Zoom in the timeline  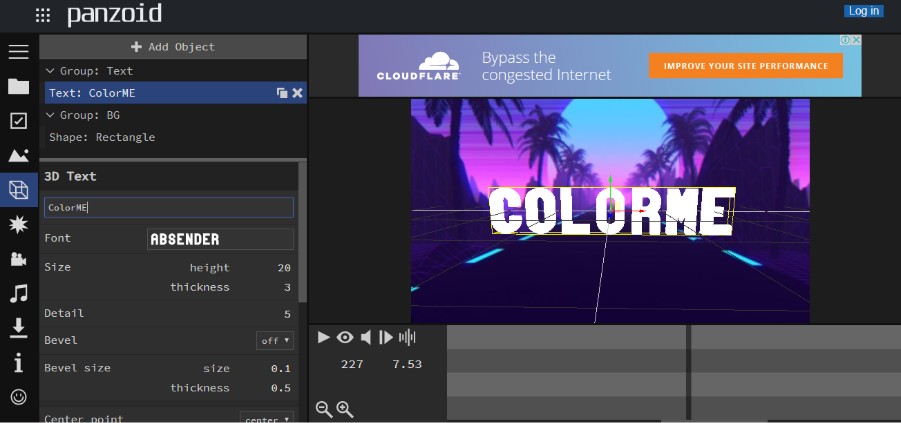[345, 409]
